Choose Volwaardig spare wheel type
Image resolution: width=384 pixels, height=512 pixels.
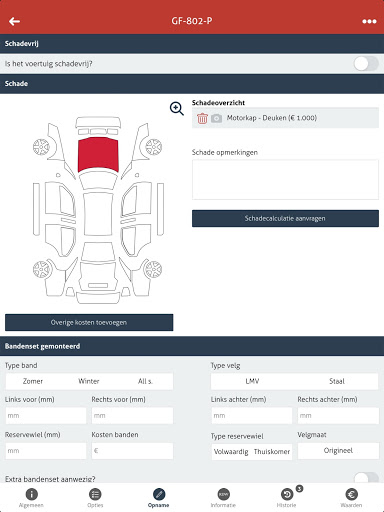pos(231,452)
